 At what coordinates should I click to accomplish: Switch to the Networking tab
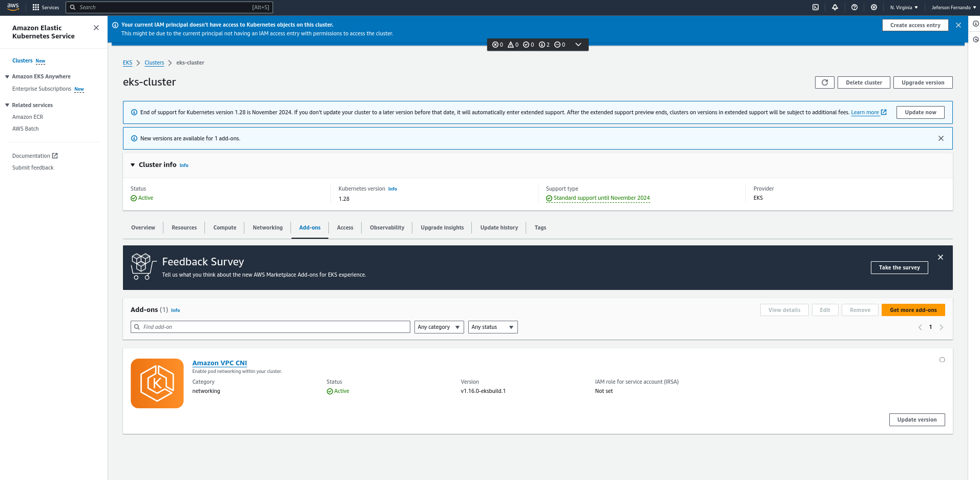click(267, 227)
